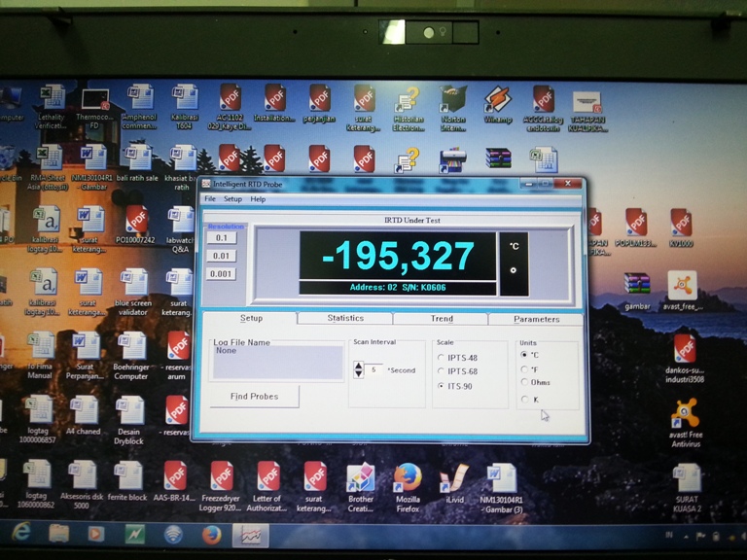Open the File menu
The width and height of the screenshot is (747, 560).
click(209, 199)
